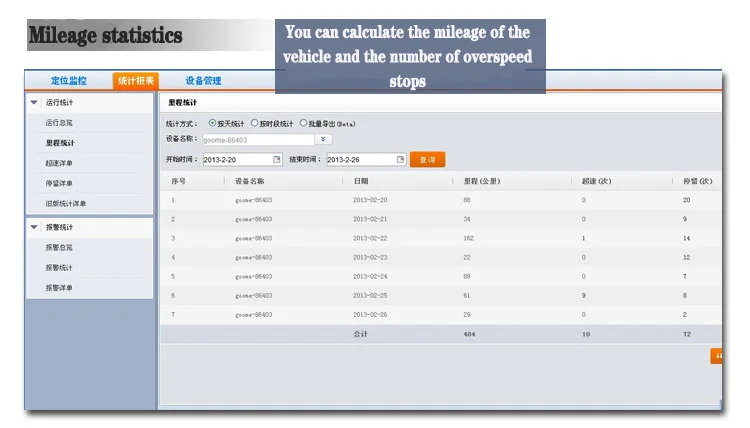
Task: Collapse the 报警统计 group header triangle
Action: point(34,227)
